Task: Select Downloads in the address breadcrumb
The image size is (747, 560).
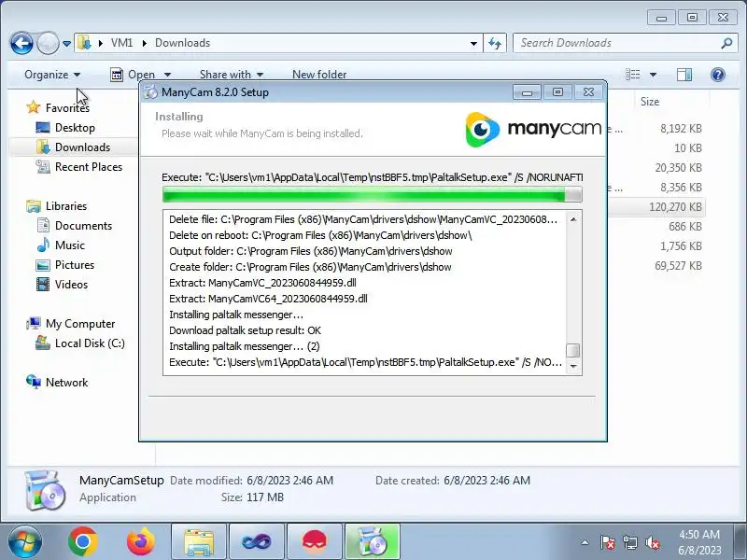Action: pyautogui.click(x=182, y=43)
